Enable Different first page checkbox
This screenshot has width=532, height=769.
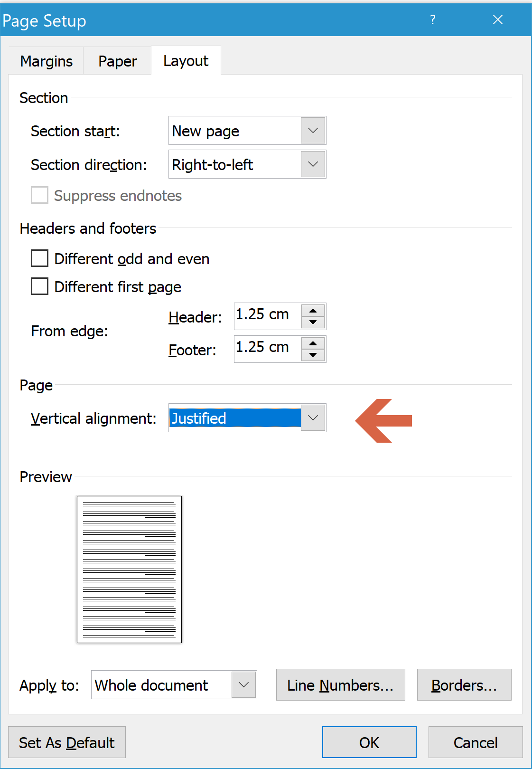[x=39, y=286]
